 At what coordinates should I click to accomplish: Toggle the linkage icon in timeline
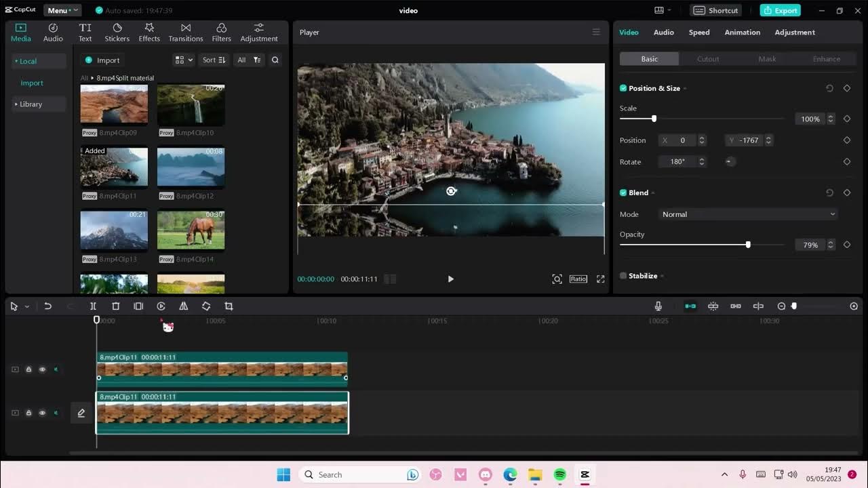tap(736, 306)
